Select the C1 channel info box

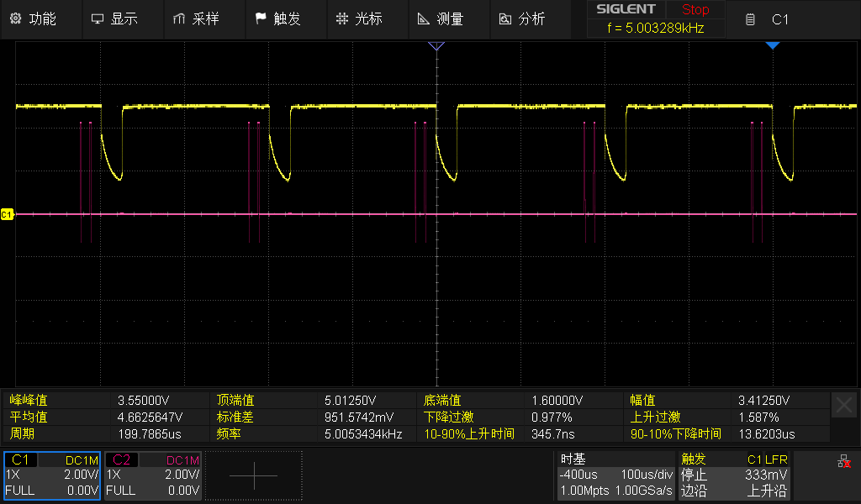[52, 475]
